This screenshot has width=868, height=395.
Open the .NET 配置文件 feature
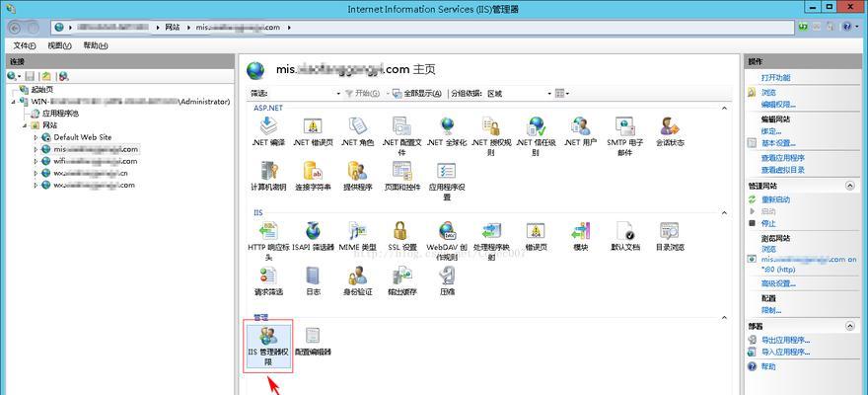[401, 136]
